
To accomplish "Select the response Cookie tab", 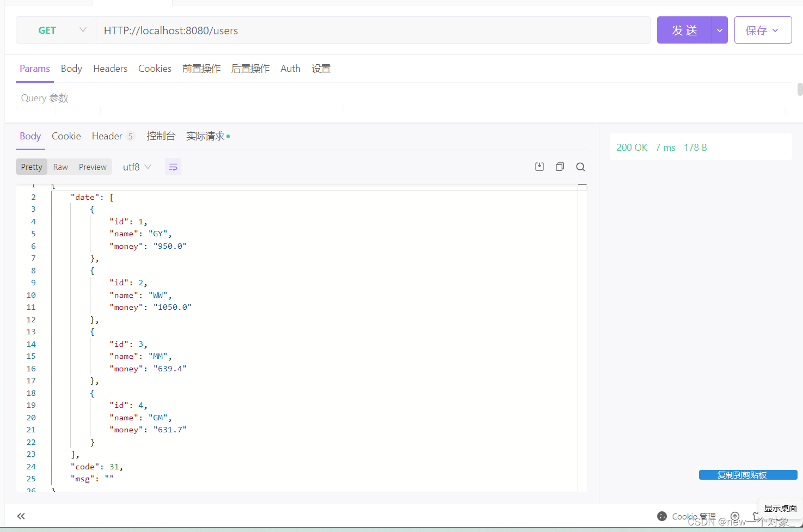I will (66, 136).
